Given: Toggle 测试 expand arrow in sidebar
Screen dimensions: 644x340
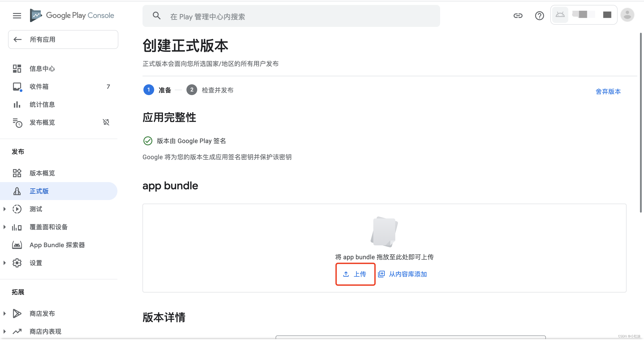Looking at the screenshot, I should pos(4,209).
